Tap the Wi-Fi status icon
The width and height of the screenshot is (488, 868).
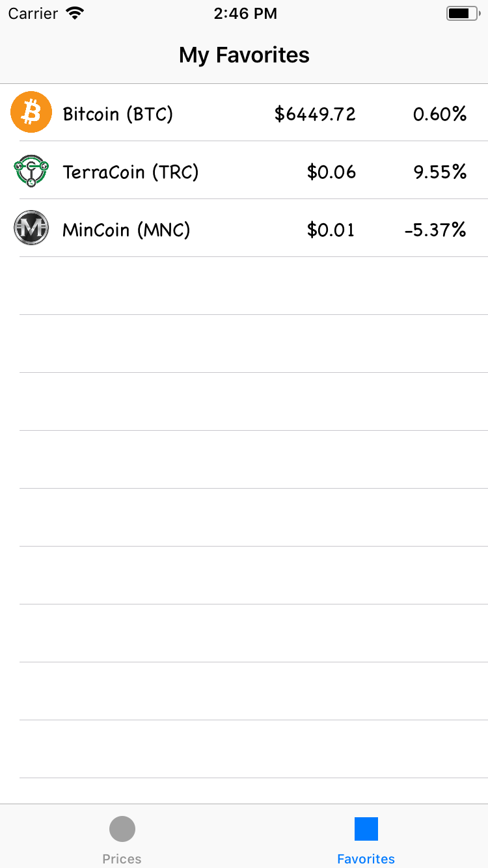tap(76, 14)
